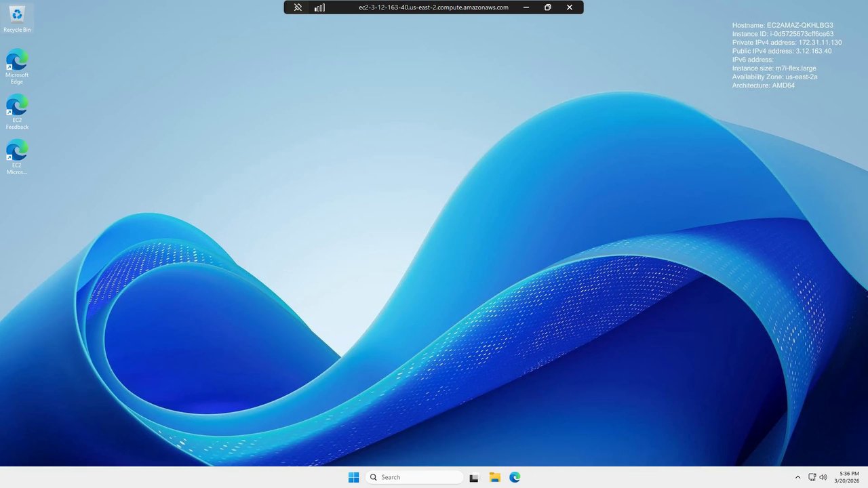This screenshot has height=488, width=868.
Task: Close the remote desktop connection
Action: point(570,7)
